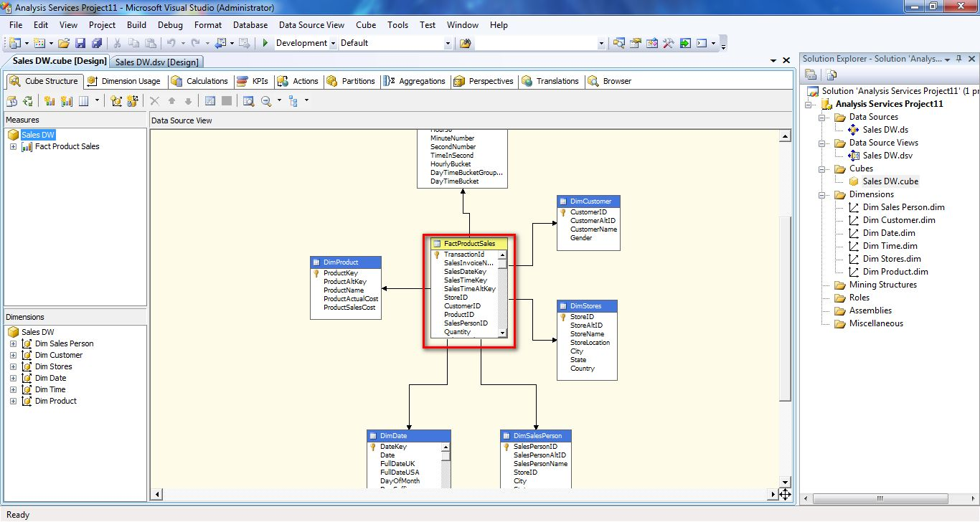Pin the Solution Explorer panel
Screen dimensions: 980x522
tap(958, 60)
